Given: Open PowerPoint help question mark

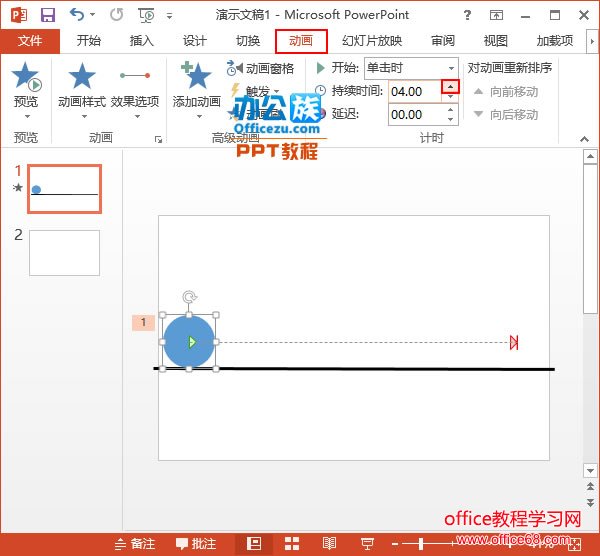Looking at the screenshot, I should 467,15.
